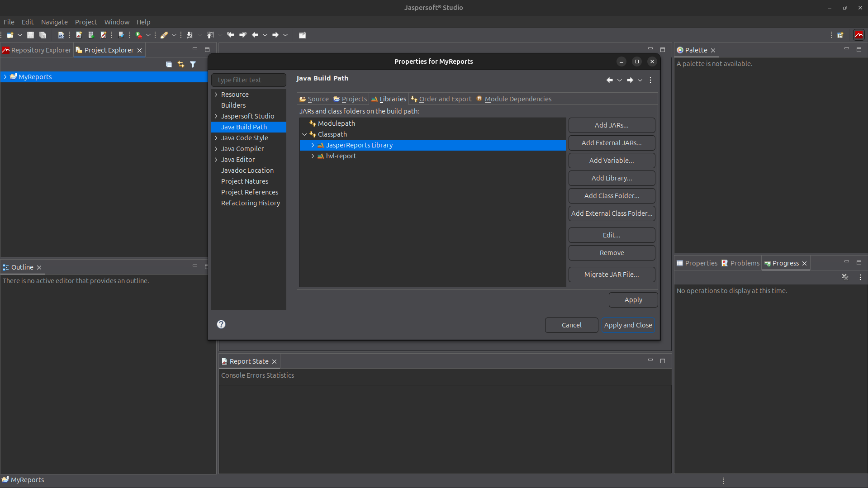
Task: Go back in Properties dialog history
Action: (x=610, y=80)
